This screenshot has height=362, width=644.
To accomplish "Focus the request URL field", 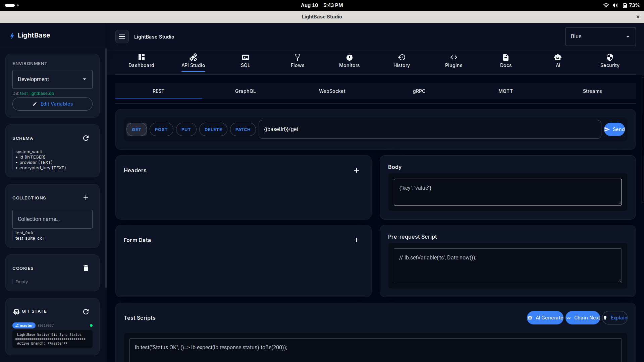I will coord(430,129).
